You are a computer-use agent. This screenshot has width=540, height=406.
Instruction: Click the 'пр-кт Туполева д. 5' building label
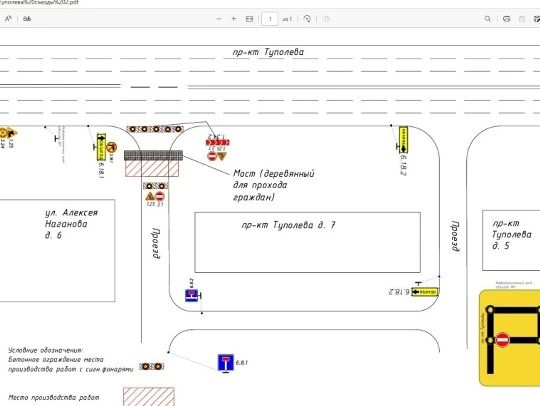512,235
